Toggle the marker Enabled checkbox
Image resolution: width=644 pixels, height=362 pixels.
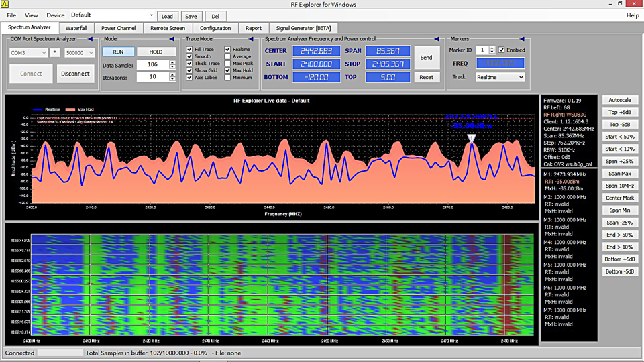coord(502,50)
